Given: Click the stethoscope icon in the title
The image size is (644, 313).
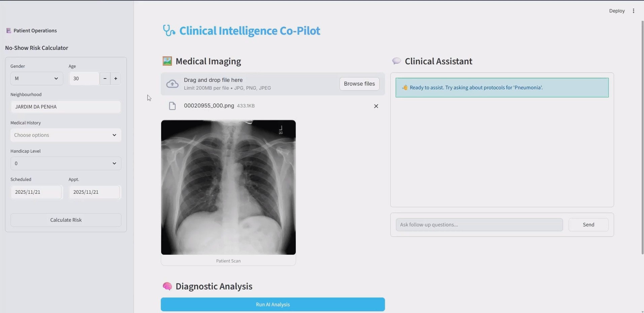Looking at the screenshot, I should (169, 30).
